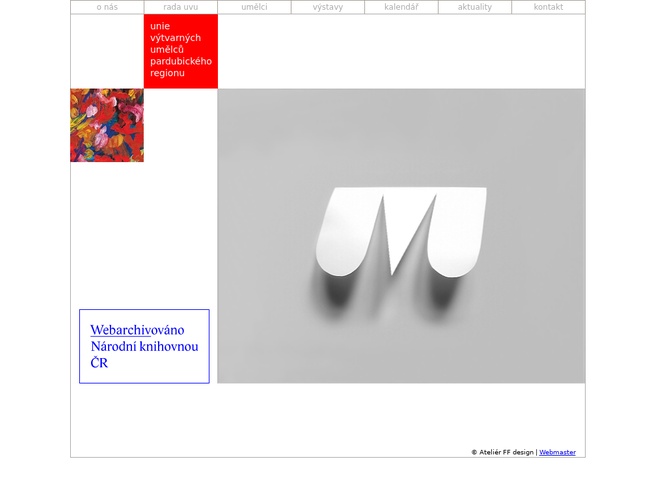This screenshot has width=660, height=500.
Task: Click the 'kalendář' navigation item
Action: 401,7
